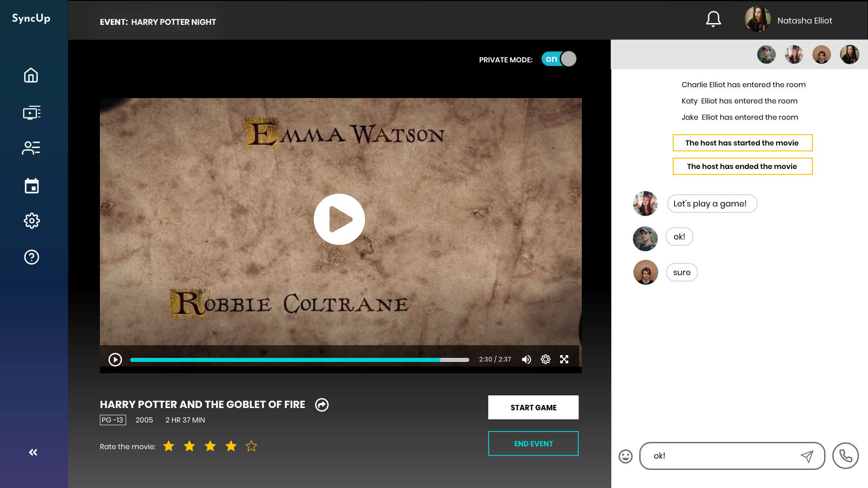Click avatar beside "sure" message

coord(646,272)
